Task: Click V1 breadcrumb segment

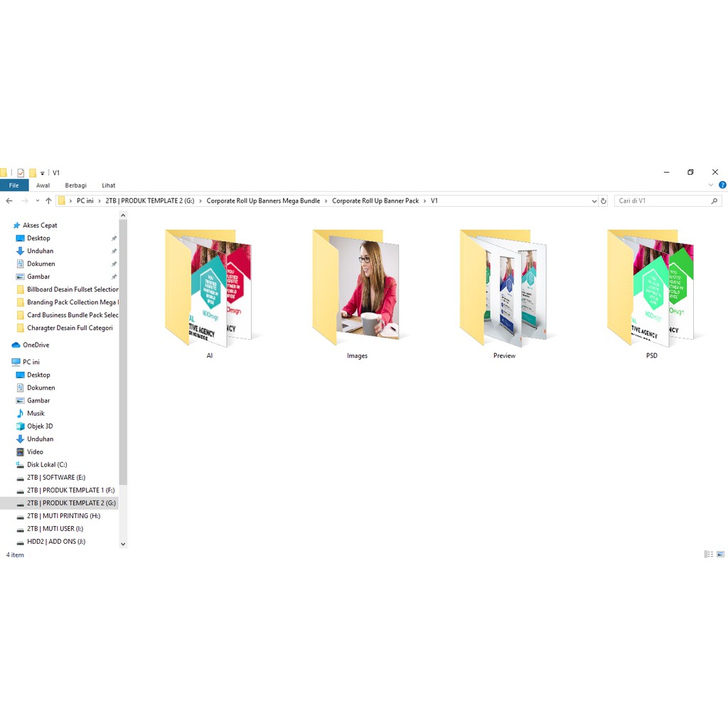Action: pyautogui.click(x=434, y=201)
